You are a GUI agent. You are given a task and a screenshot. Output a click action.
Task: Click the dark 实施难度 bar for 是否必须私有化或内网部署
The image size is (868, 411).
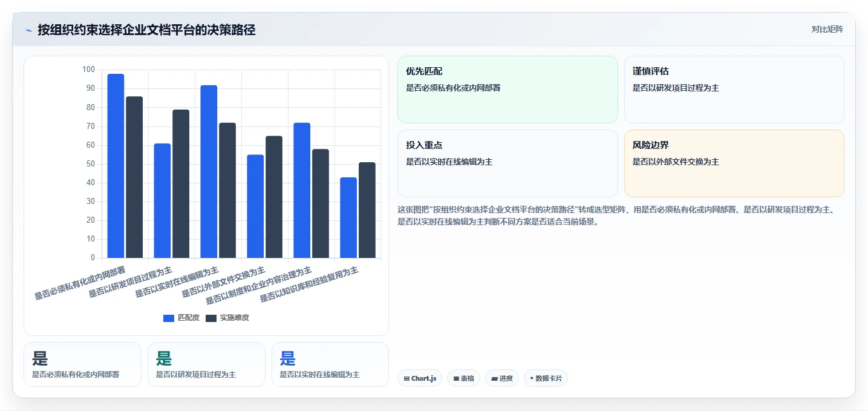click(x=134, y=177)
